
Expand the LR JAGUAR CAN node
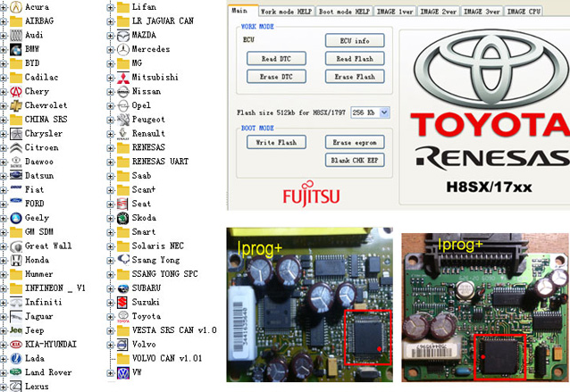point(111,21)
